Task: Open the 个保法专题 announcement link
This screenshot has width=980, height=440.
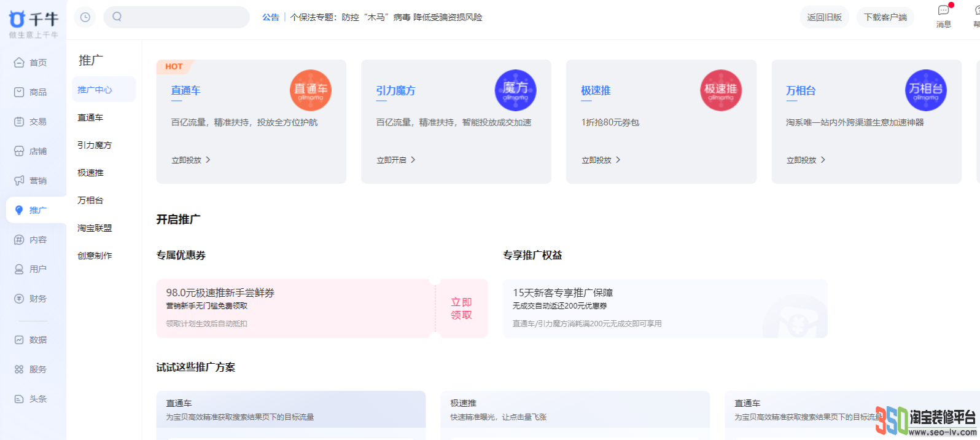Action: (386, 17)
